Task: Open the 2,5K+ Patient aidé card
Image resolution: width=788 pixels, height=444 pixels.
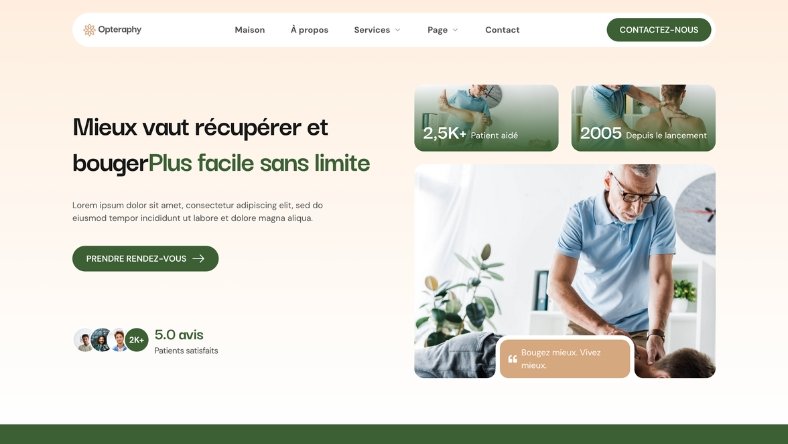Action: (486, 118)
